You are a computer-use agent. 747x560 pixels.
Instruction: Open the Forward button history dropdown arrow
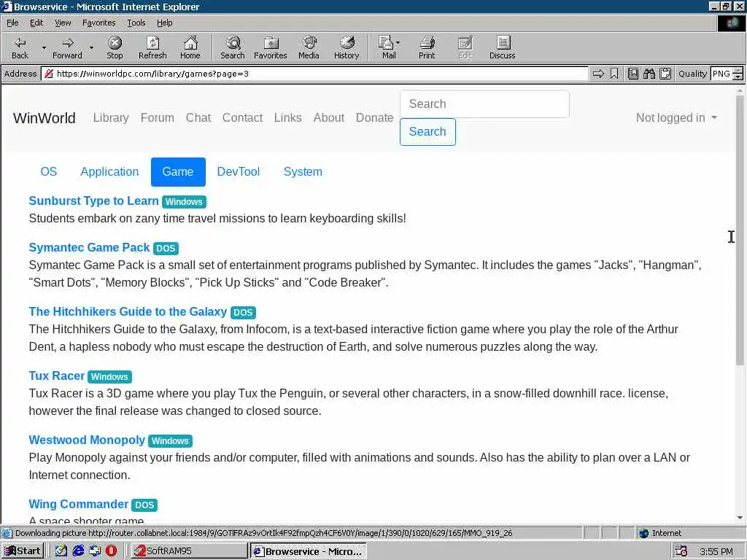[x=91, y=48]
